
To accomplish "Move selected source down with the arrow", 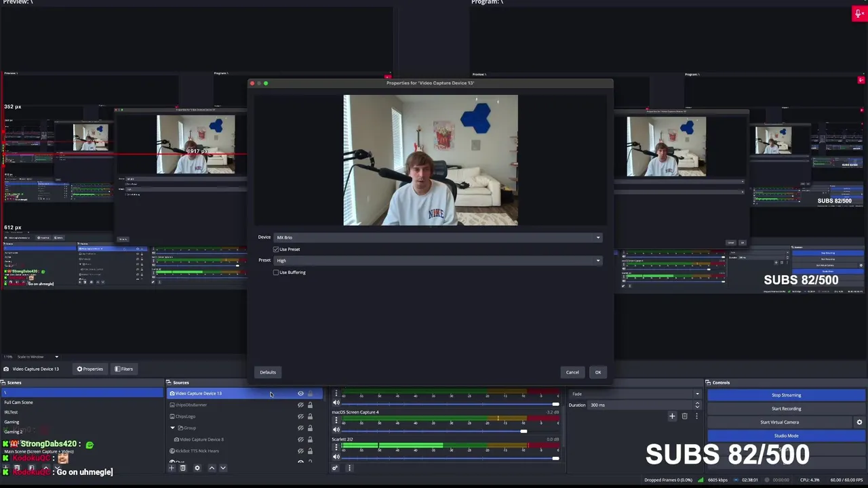I will (x=223, y=468).
